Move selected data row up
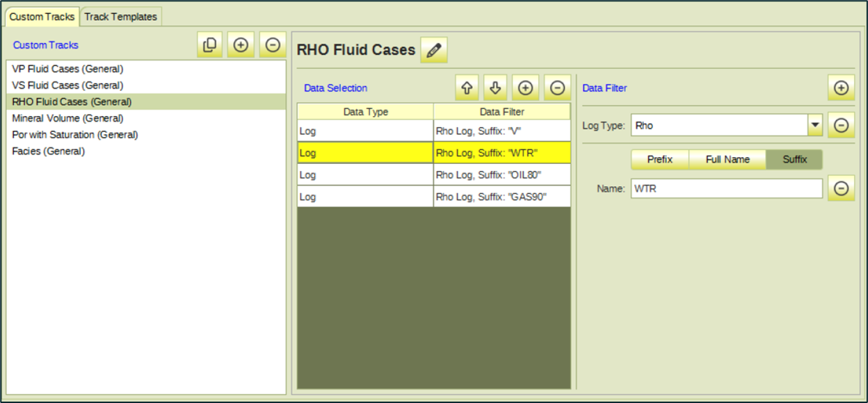The width and height of the screenshot is (868, 403). click(x=467, y=88)
